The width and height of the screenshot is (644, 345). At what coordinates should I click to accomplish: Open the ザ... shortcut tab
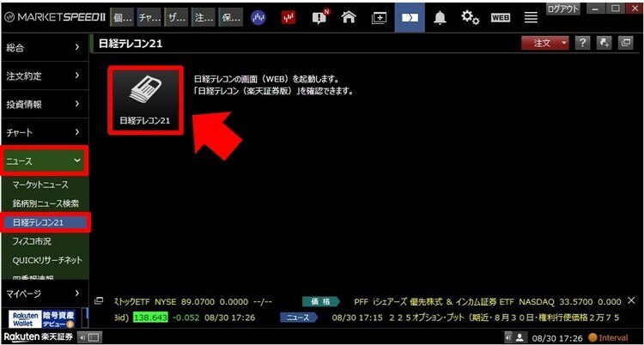point(176,18)
